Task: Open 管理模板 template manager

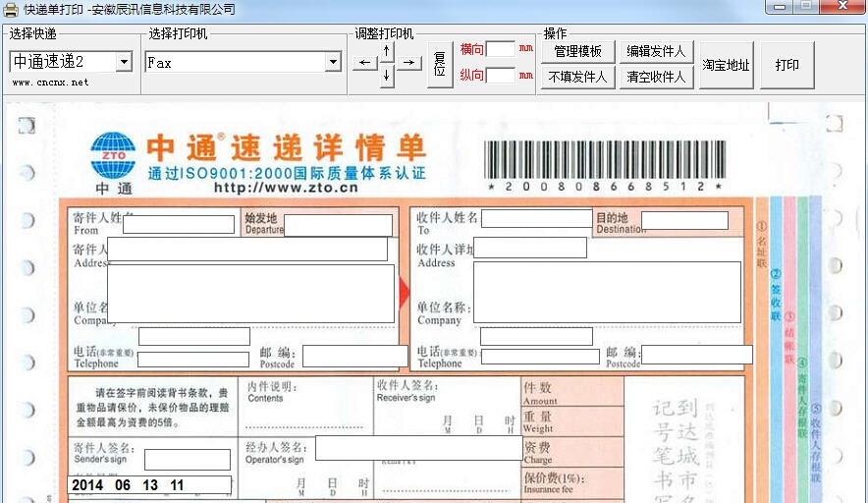Action: 578,51
